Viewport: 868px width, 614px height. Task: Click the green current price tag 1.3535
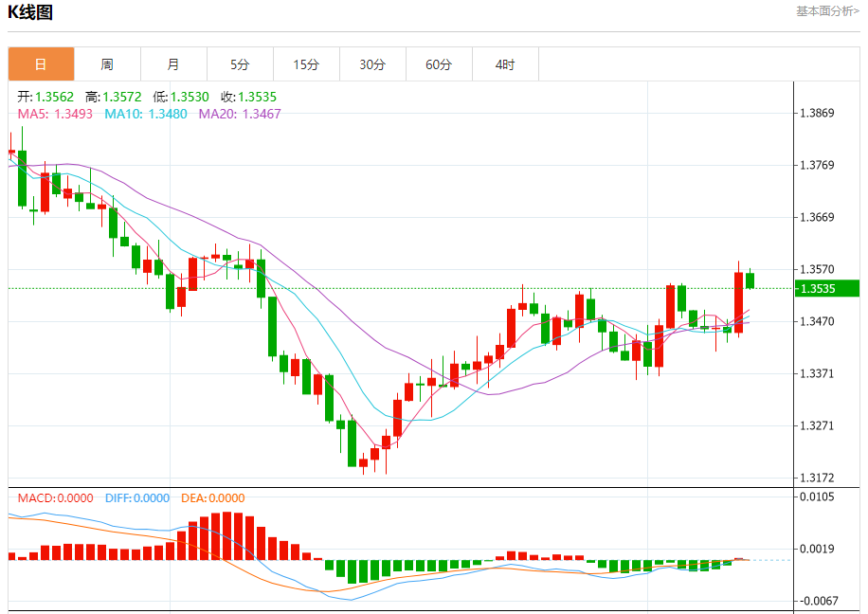(827, 288)
